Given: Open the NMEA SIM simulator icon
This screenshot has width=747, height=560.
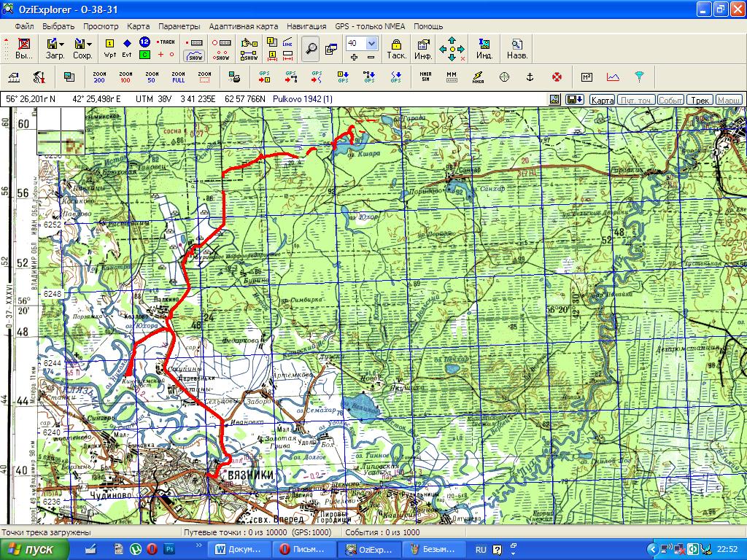Looking at the screenshot, I should pyautogui.click(x=425, y=77).
